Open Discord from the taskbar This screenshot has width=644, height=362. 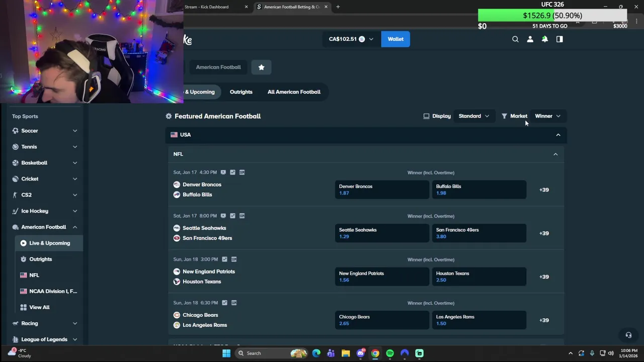[360, 353]
